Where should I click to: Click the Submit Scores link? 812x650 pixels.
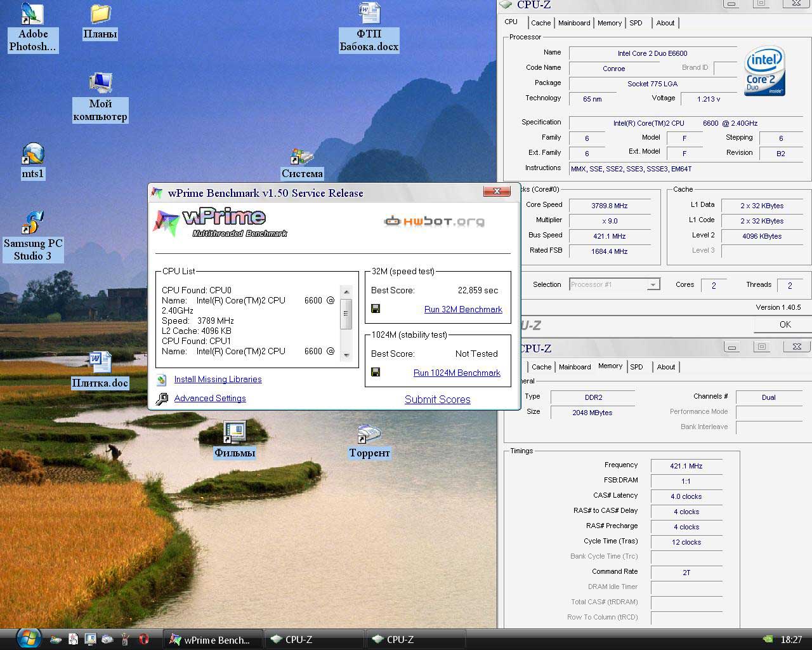(x=438, y=399)
